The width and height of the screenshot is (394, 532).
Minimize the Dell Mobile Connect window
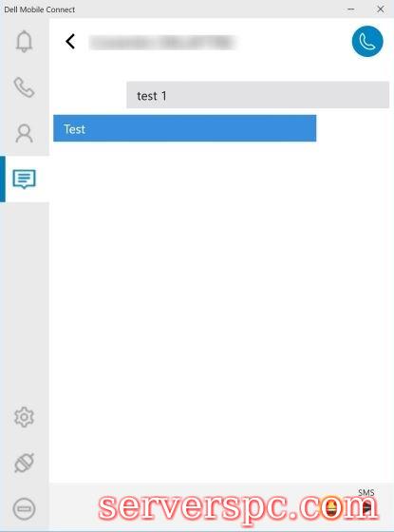coord(351,9)
